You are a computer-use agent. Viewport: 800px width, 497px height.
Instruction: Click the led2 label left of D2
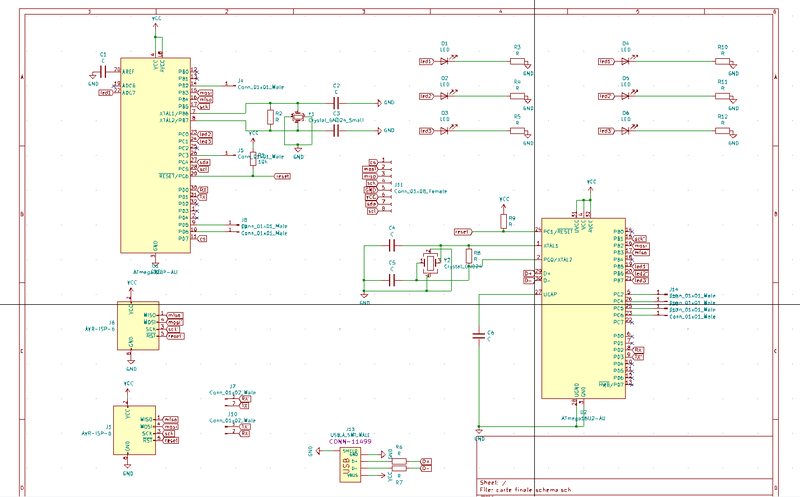point(427,96)
